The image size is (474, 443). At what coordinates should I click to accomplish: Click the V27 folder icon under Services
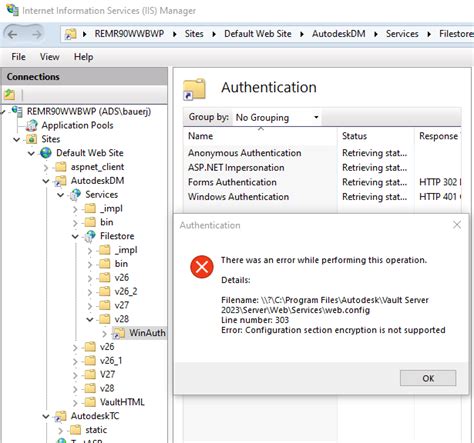pyautogui.click(x=90, y=374)
